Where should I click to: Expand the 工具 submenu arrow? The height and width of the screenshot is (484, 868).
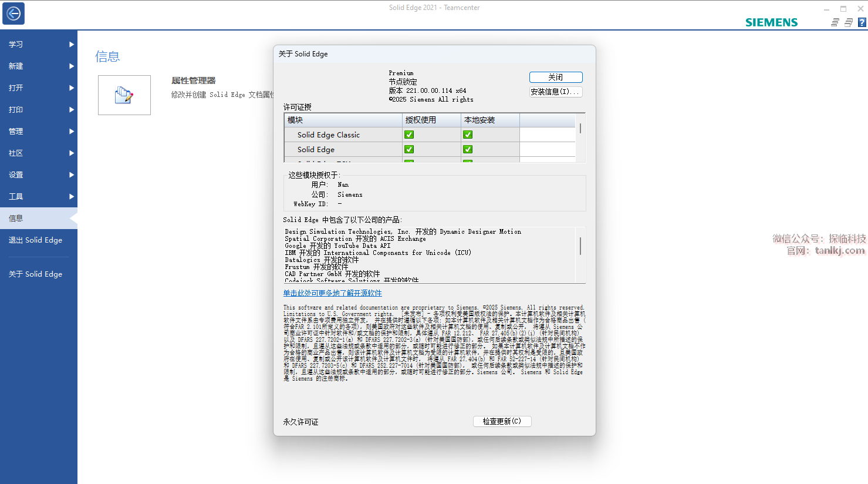point(72,197)
